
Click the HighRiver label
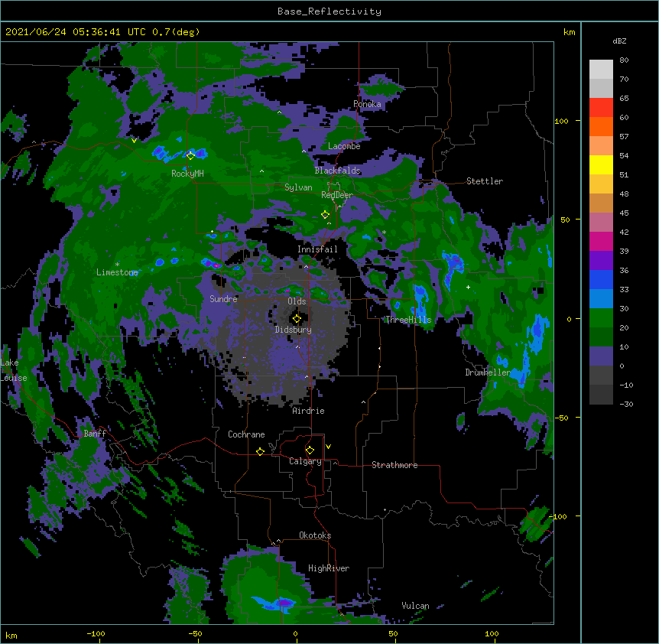pos(329,568)
